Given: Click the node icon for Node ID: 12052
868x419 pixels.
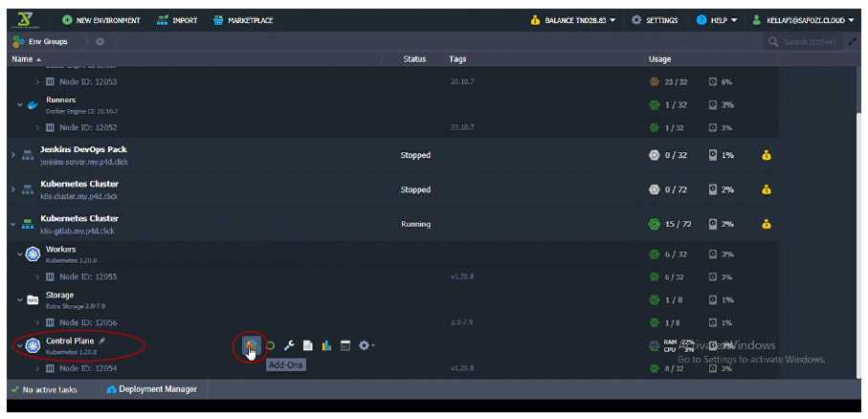Looking at the screenshot, I should click(x=50, y=128).
